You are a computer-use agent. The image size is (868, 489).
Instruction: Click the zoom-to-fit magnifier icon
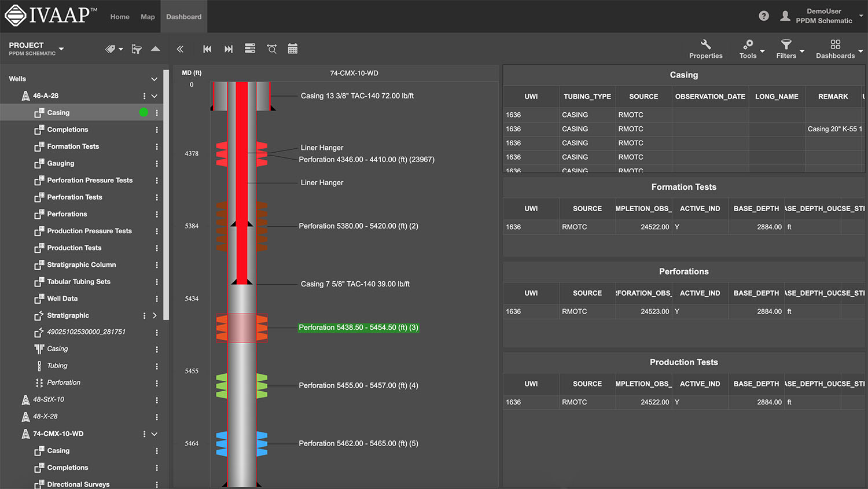click(271, 49)
